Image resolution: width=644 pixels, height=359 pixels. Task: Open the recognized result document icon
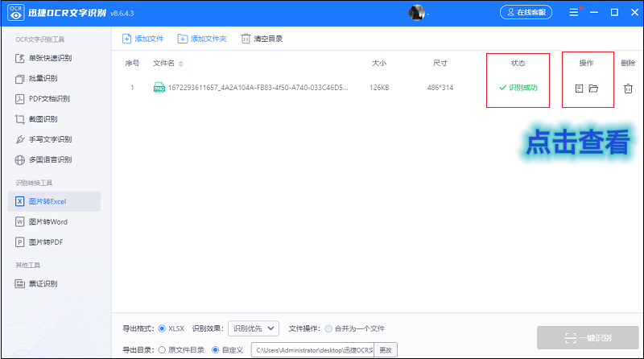[x=579, y=89]
